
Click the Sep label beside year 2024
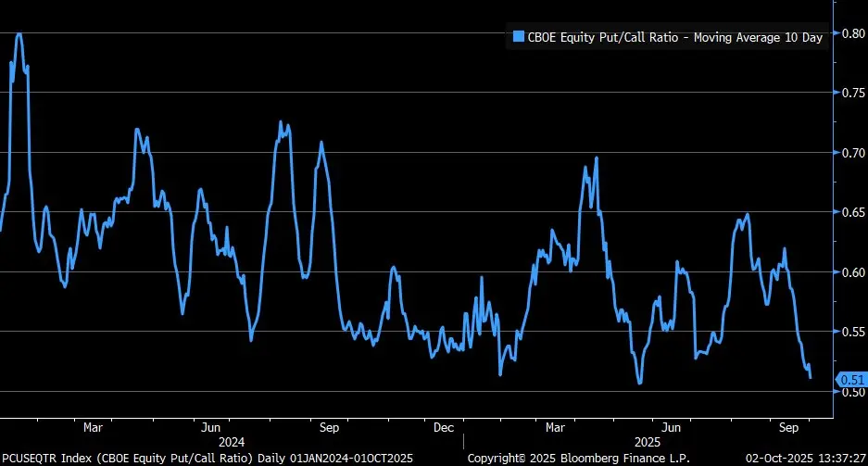[x=329, y=427]
